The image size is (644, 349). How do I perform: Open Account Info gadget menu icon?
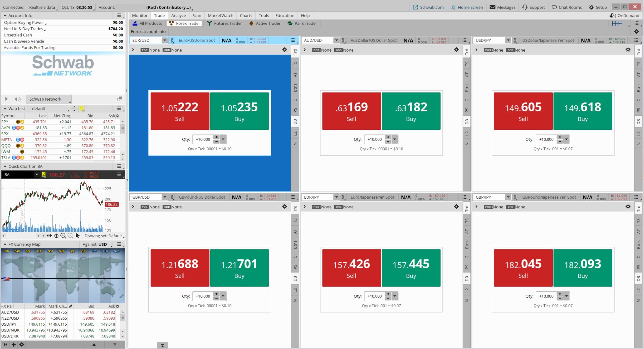coord(119,16)
